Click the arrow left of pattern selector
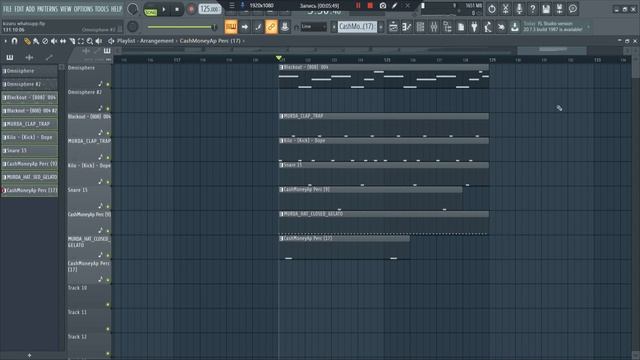640x360 pixels. tap(334, 27)
